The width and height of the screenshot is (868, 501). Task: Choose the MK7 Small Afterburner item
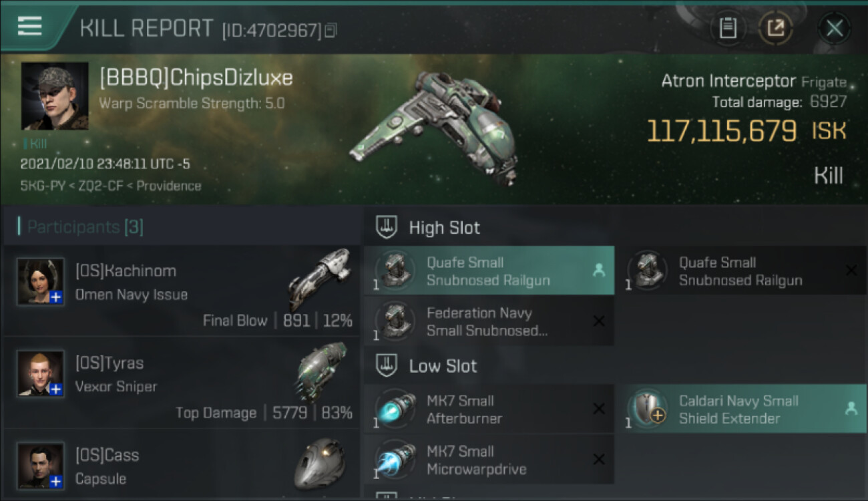(x=489, y=409)
